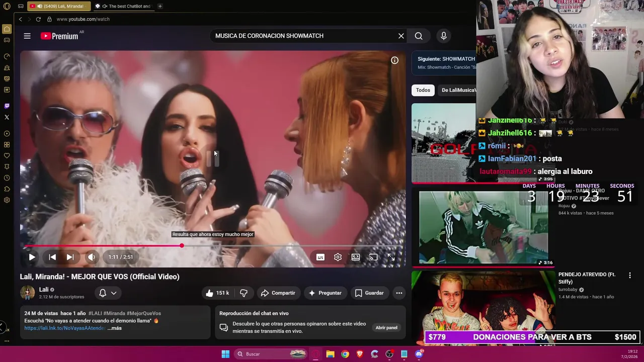644x362 pixels.
Task: Open the sidebar home icon
Action: click(x=7, y=29)
